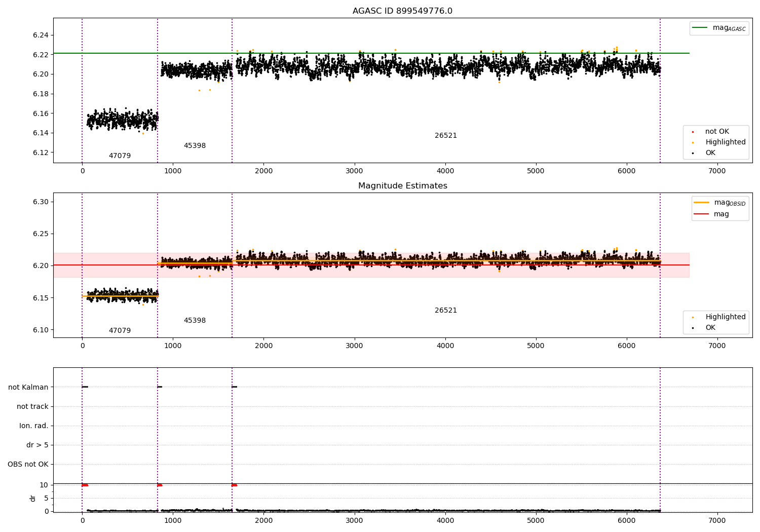
Task: Click the 1000 x-tick under the top plot
Action: click(173, 171)
